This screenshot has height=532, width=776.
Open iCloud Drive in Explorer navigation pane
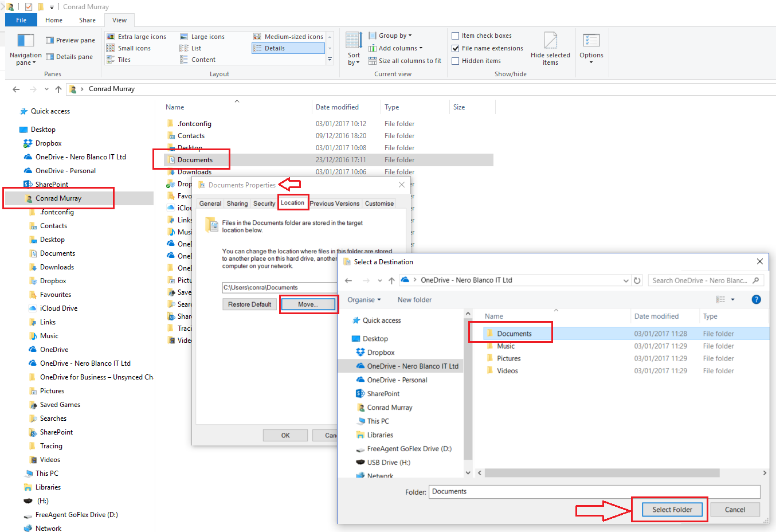point(58,308)
